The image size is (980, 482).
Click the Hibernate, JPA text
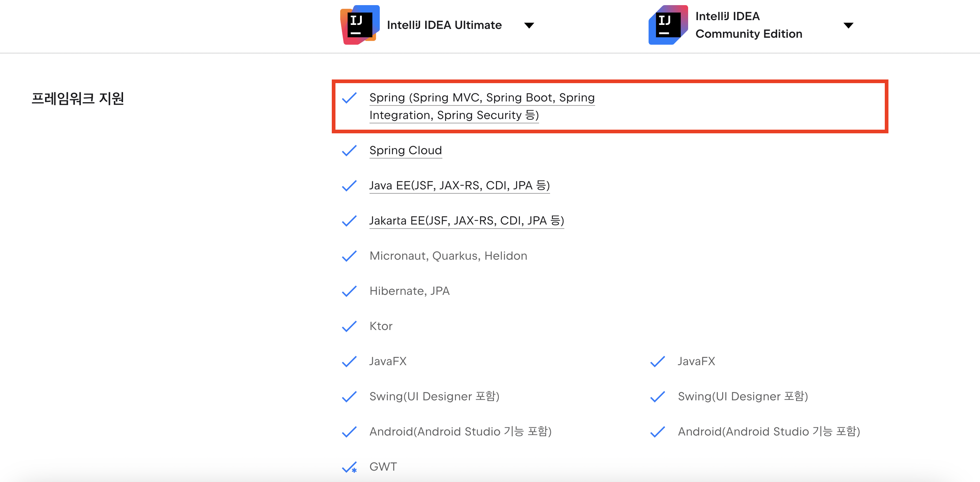click(x=409, y=291)
